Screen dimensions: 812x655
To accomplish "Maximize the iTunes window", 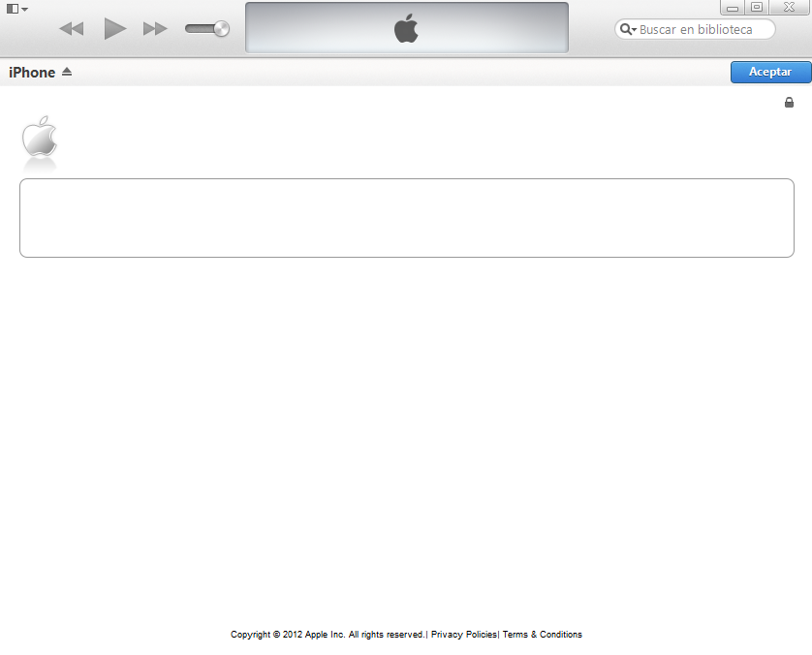I will [757, 7].
